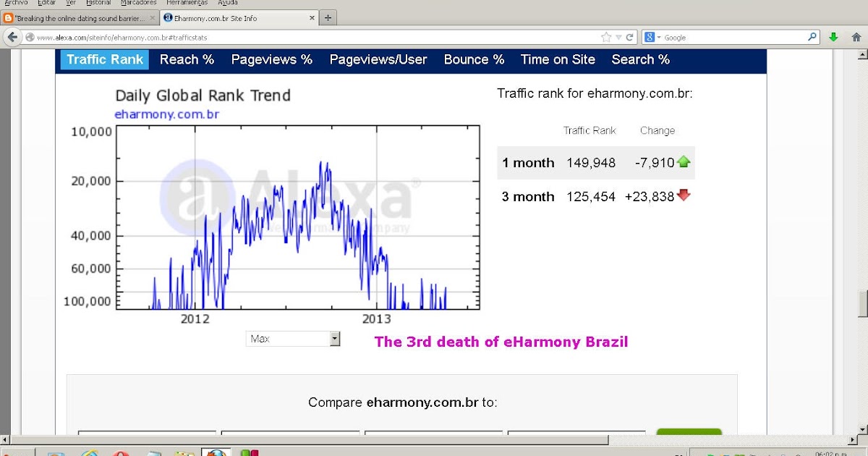Select the eHarmony.com.br Site Info tab

[239, 18]
